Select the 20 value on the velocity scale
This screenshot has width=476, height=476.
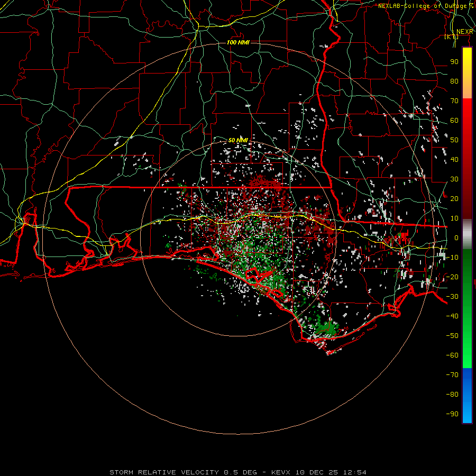(454, 199)
